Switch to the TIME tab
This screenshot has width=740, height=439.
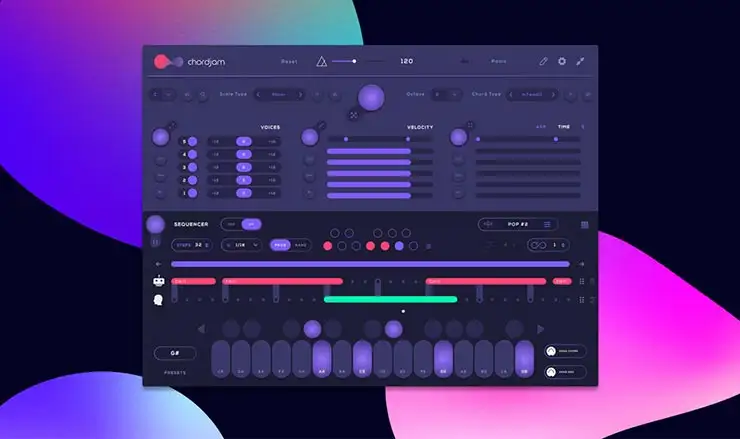[x=564, y=127]
